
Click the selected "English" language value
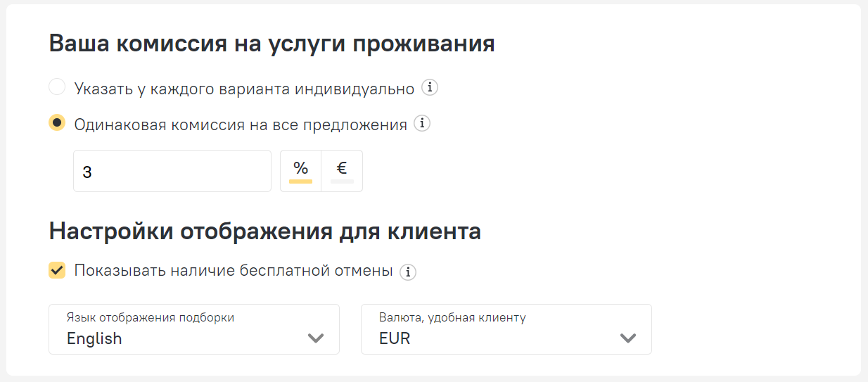pyautogui.click(x=94, y=338)
